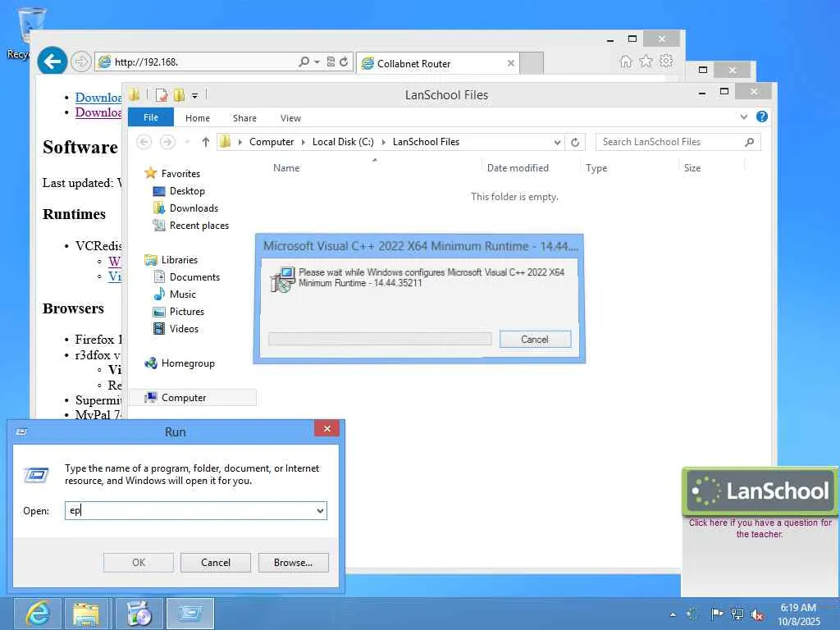Click Properties icon in Explorer quick access toolbar
This screenshot has width=840, height=630.
click(162, 95)
